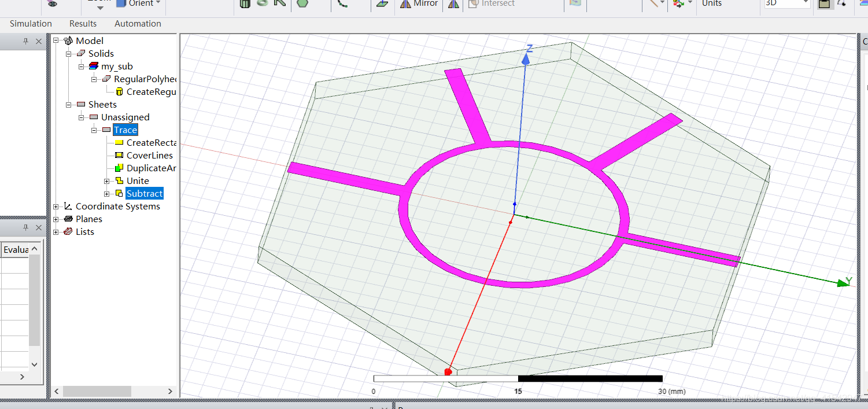Click the Trace sheet icon
The width and height of the screenshot is (868, 409).
click(x=106, y=130)
